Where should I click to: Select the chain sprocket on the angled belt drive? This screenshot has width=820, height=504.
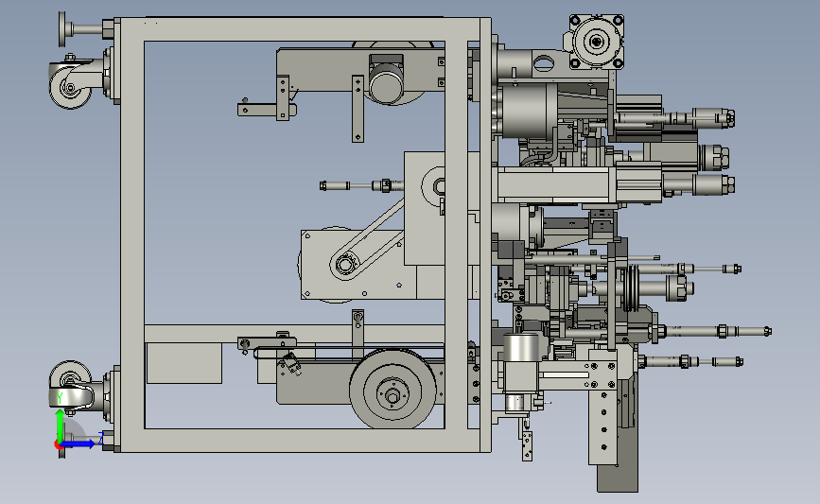tap(344, 265)
